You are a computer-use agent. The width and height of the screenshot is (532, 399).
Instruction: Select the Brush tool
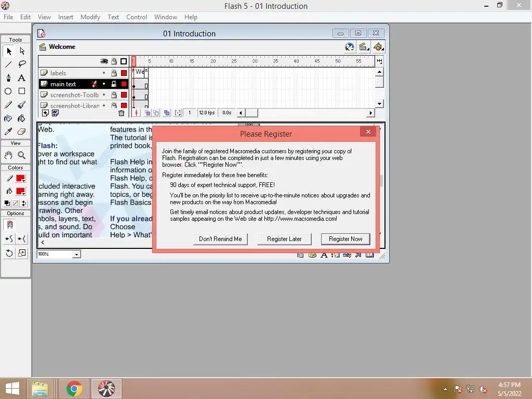[x=22, y=105]
